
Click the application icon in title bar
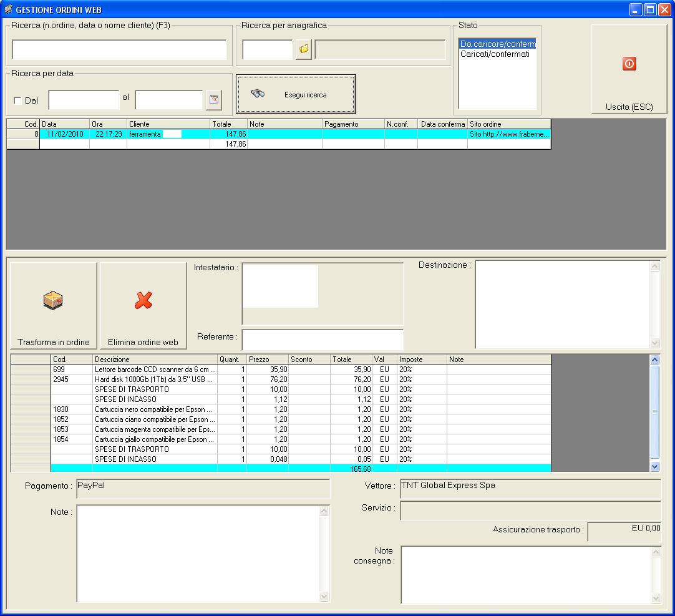click(x=7, y=9)
